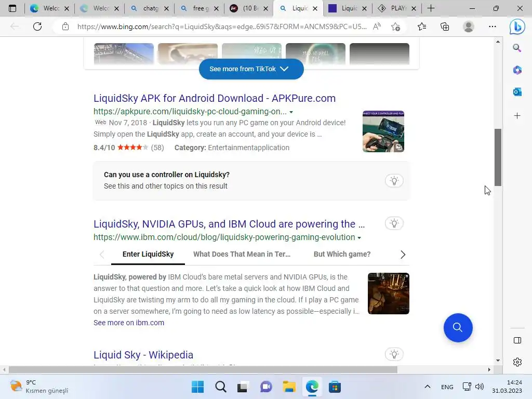
Task: Open ENG language indicator
Action: 447,387
